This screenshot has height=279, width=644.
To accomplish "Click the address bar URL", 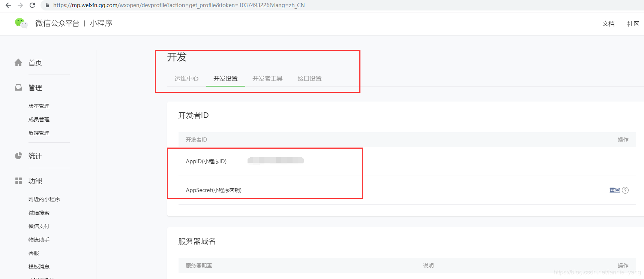I will click(179, 5).
